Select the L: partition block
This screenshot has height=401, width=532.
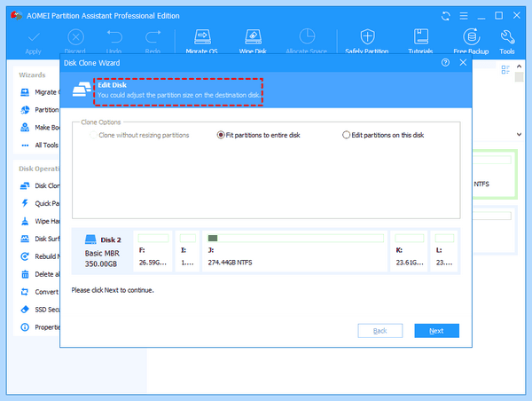pyautogui.click(x=444, y=251)
